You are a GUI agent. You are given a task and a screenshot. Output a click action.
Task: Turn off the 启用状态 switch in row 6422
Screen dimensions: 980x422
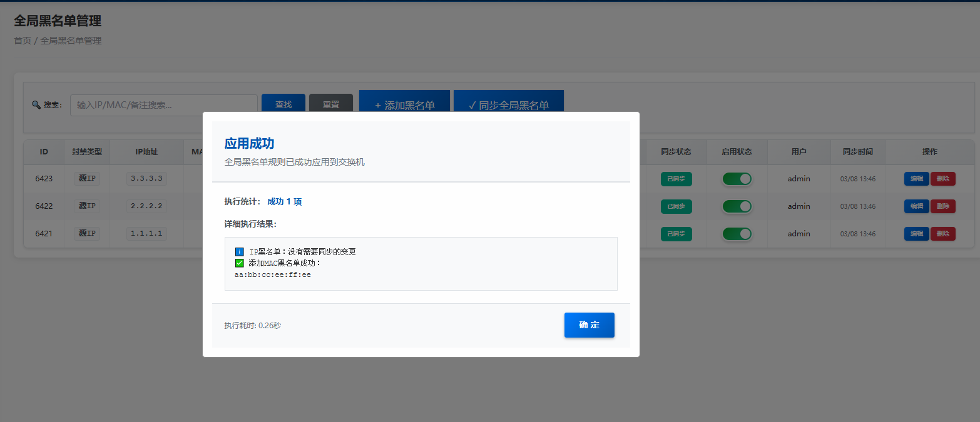coord(737,206)
